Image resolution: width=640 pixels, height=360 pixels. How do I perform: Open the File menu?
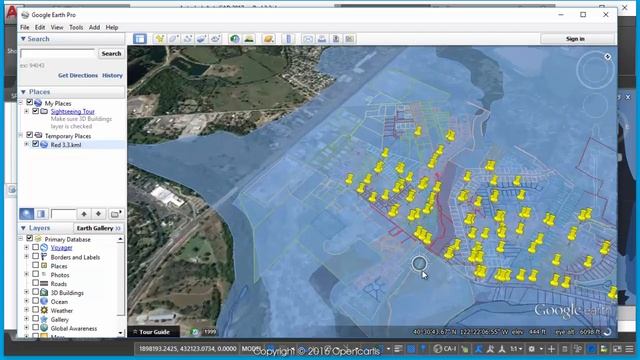(24, 27)
